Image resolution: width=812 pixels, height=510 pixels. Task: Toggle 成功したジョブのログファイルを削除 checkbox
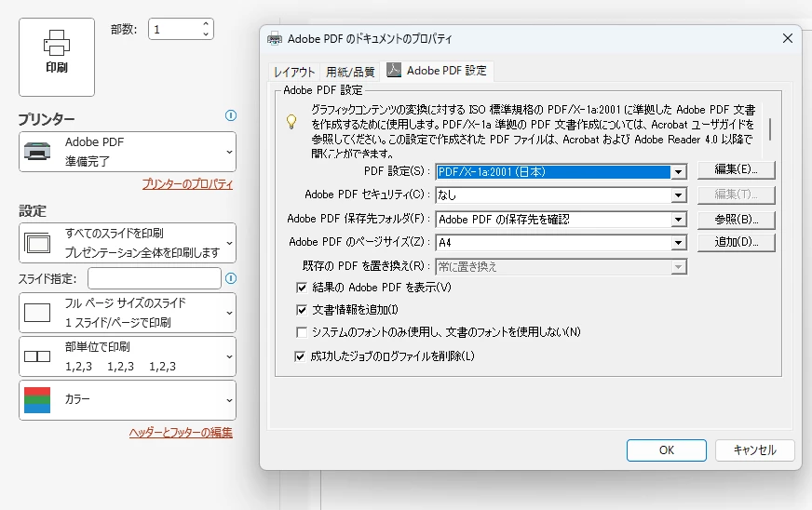(300, 356)
